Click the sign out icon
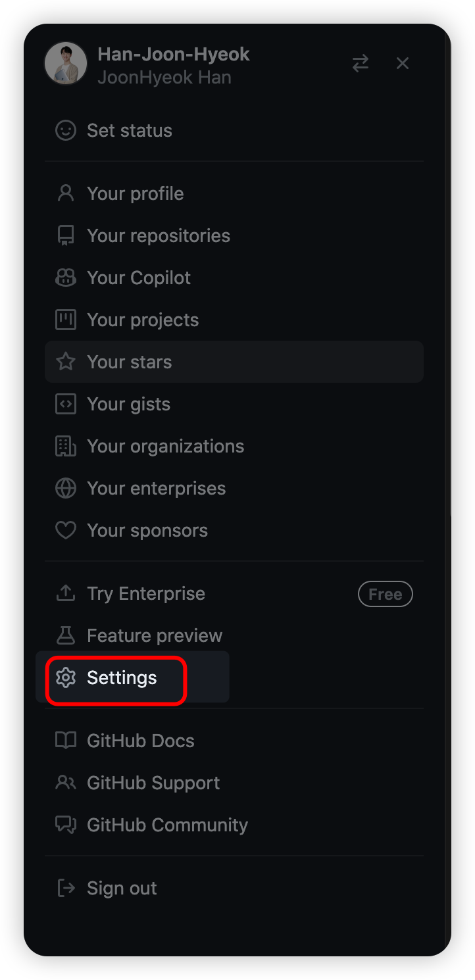 click(66, 888)
